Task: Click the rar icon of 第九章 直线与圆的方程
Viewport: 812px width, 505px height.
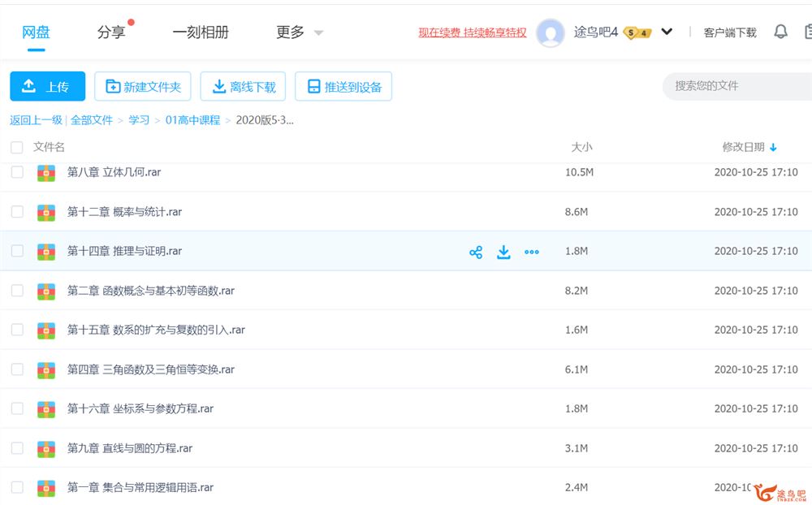Action: (46, 448)
